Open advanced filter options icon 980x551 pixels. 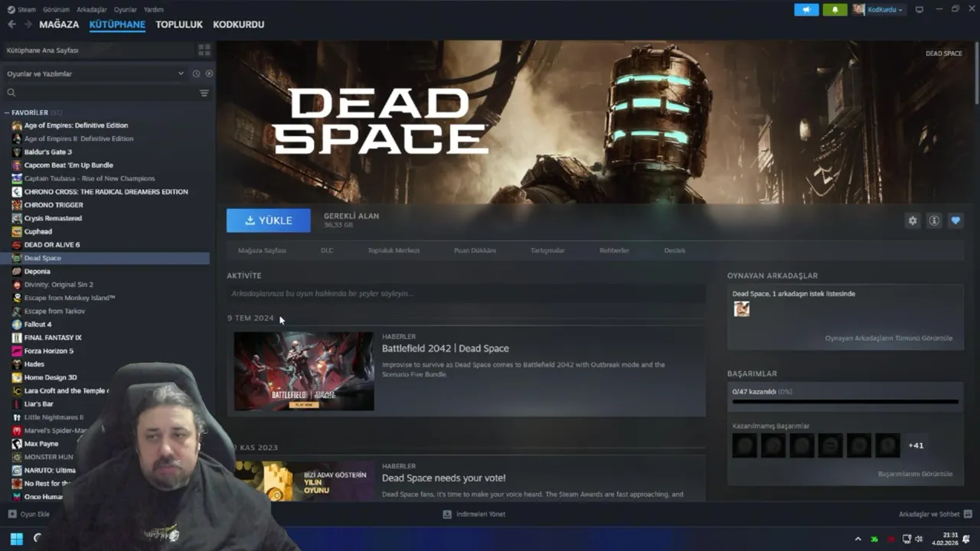point(204,93)
